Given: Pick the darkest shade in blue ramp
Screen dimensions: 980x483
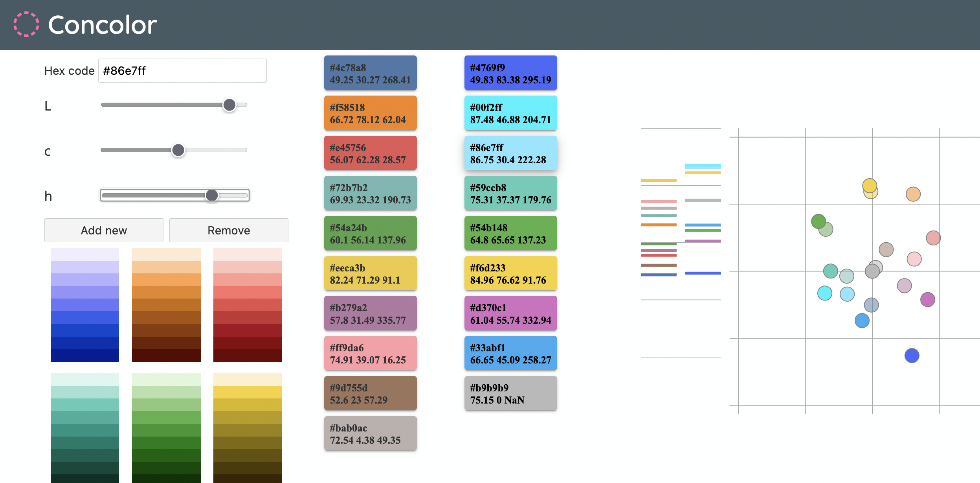Looking at the screenshot, I should coord(85,356).
